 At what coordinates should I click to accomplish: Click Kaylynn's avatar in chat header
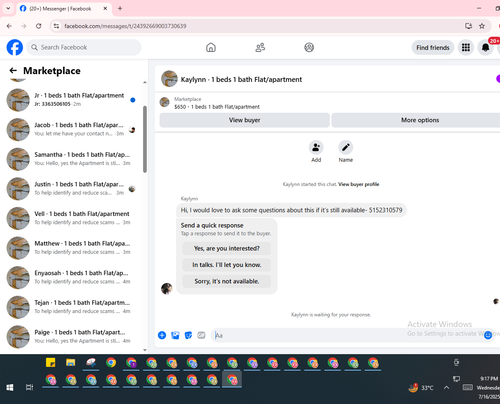point(169,79)
